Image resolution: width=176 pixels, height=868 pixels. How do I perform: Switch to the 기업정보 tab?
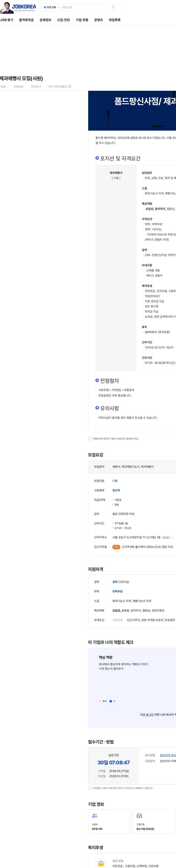(18, 87)
